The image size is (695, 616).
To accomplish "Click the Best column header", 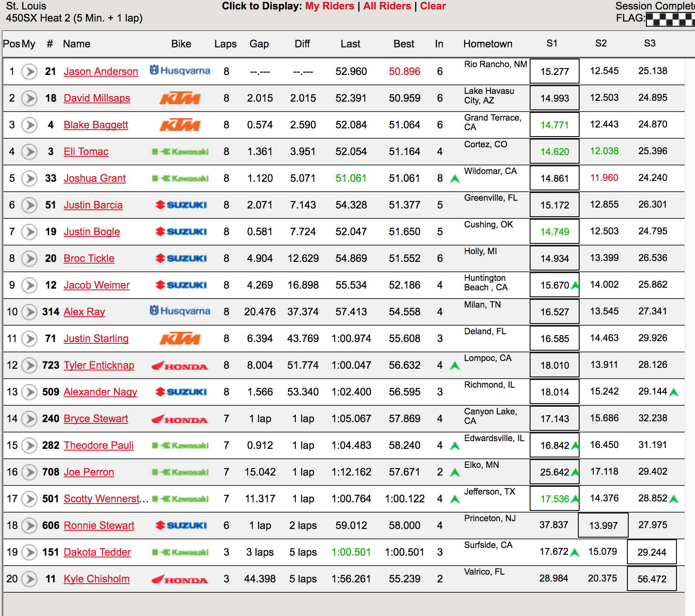I will point(404,44).
